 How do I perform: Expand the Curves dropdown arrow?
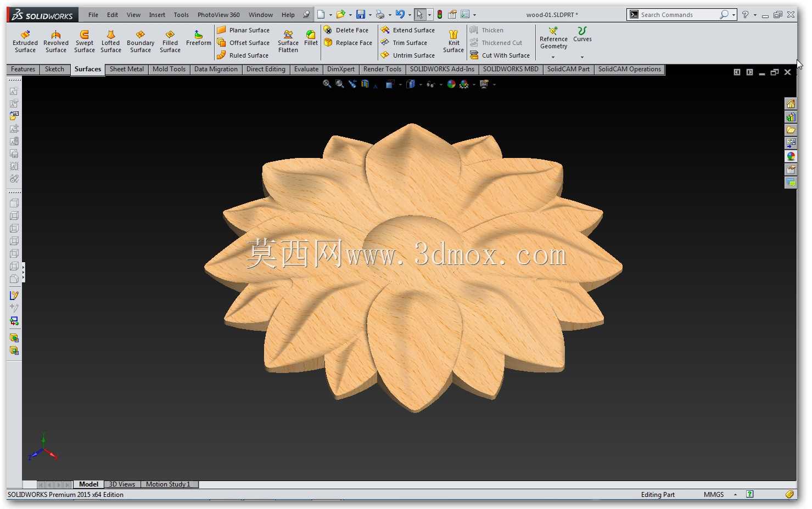click(582, 57)
